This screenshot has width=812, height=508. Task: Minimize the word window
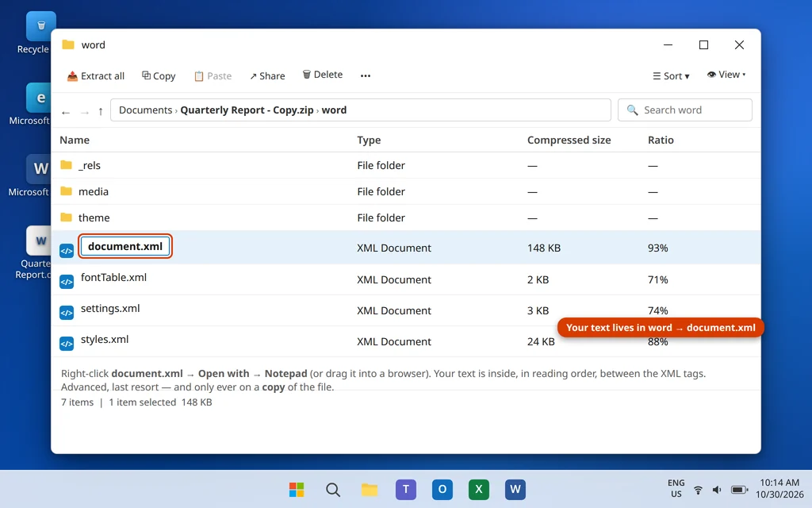[668, 44]
